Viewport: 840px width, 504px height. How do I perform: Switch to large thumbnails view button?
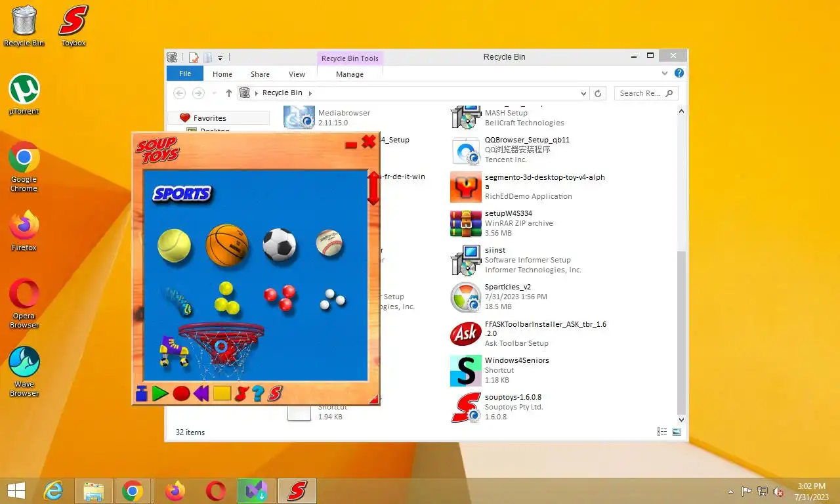(677, 432)
